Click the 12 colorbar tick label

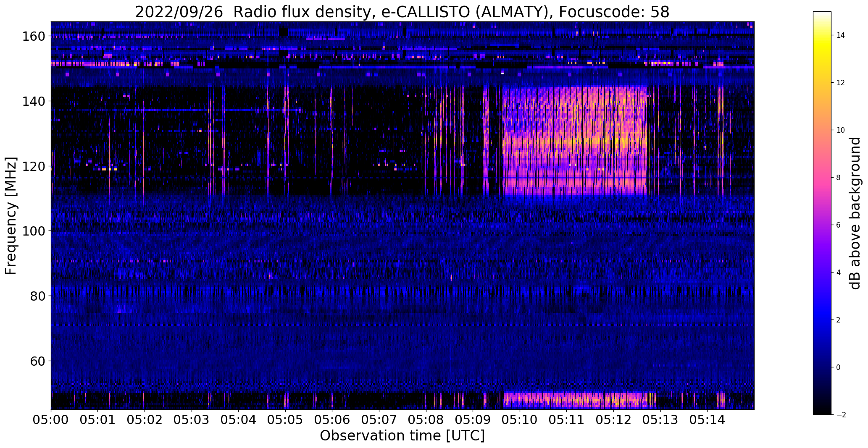841,83
